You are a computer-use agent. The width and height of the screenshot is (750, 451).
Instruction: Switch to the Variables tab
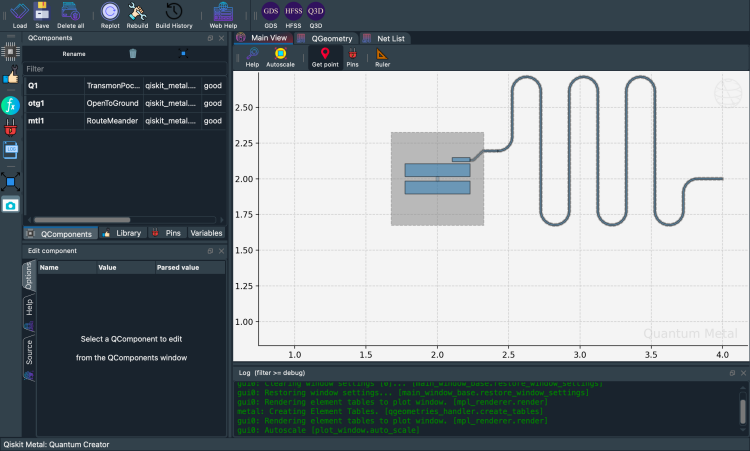coord(206,233)
